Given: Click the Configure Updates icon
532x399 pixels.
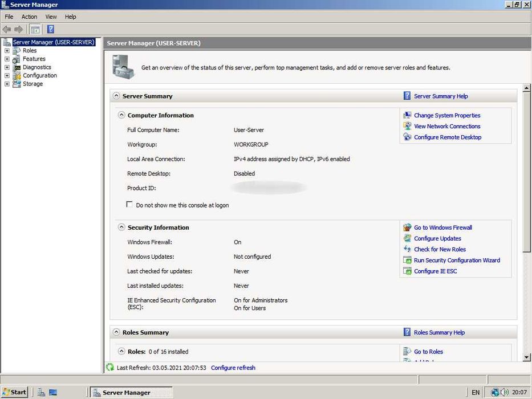Looking at the screenshot, I should 407,238.
